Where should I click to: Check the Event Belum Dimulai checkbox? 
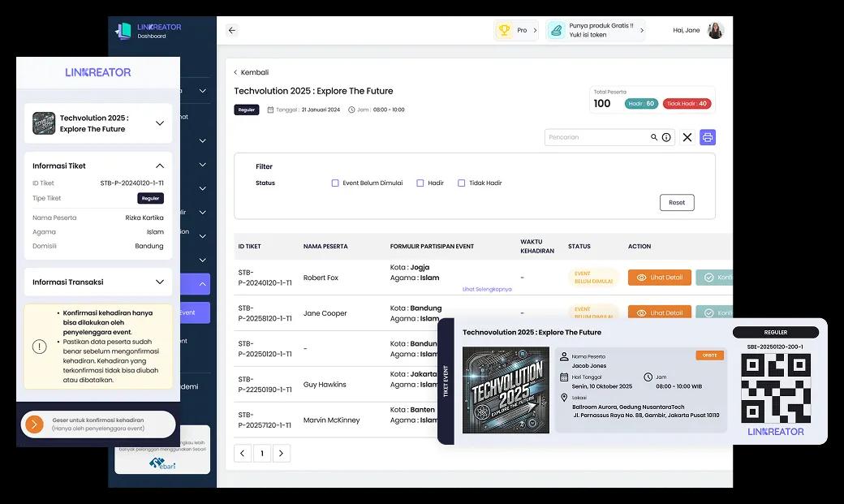click(335, 183)
